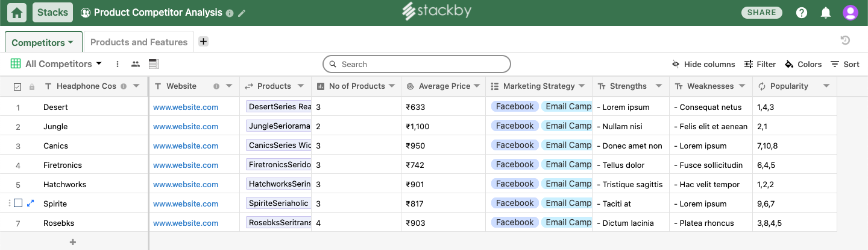Image resolution: width=868 pixels, height=250 pixels.
Task: Switch to the Products and Features tab
Action: pyautogui.click(x=139, y=42)
